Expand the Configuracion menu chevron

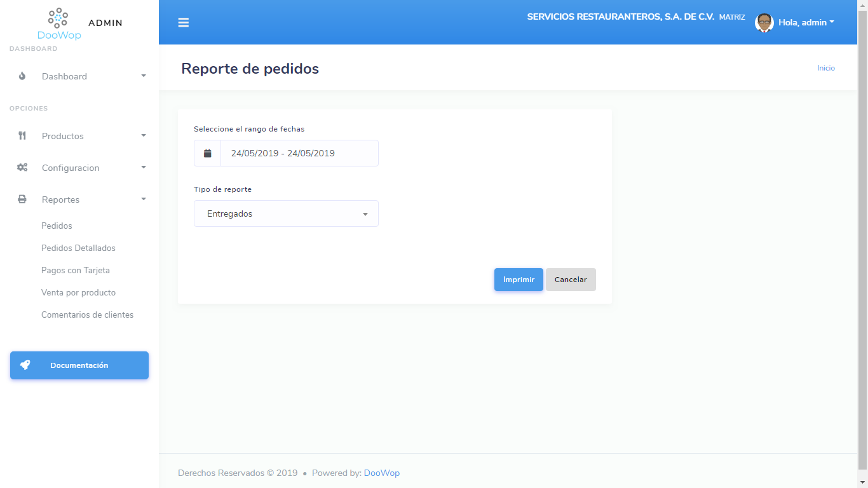(x=143, y=167)
